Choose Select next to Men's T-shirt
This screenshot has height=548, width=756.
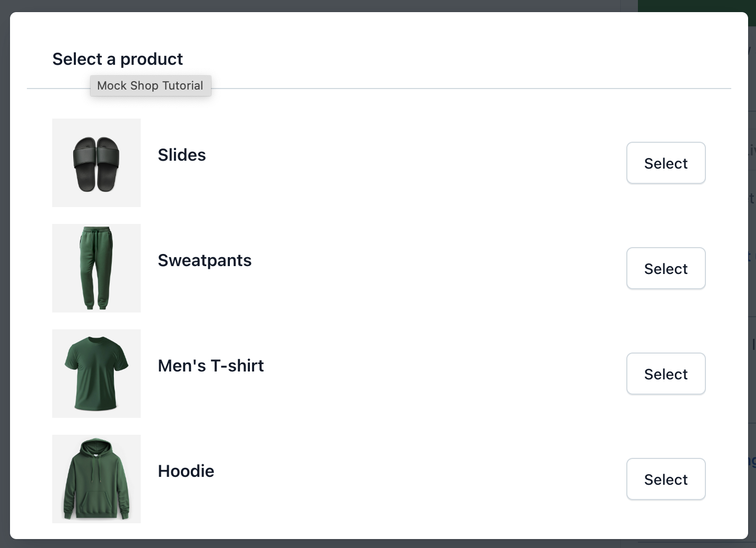click(x=666, y=374)
